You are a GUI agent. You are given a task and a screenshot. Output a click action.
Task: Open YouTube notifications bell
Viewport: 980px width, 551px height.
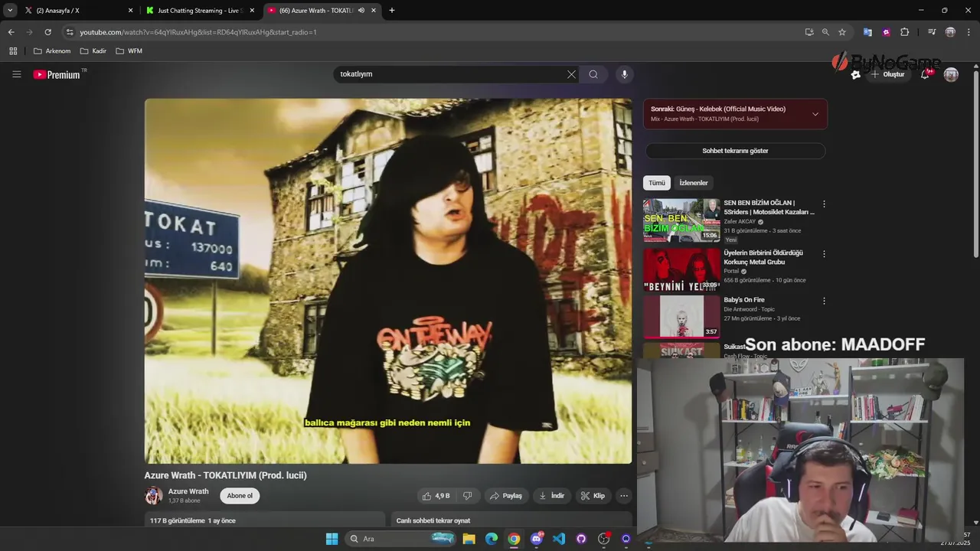pyautogui.click(x=926, y=74)
